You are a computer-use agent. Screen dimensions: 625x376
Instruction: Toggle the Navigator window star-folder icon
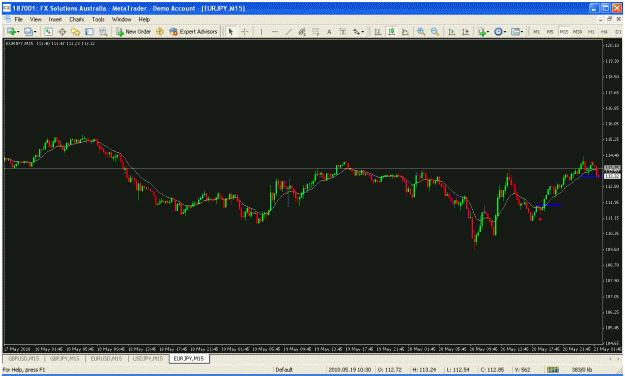76,31
